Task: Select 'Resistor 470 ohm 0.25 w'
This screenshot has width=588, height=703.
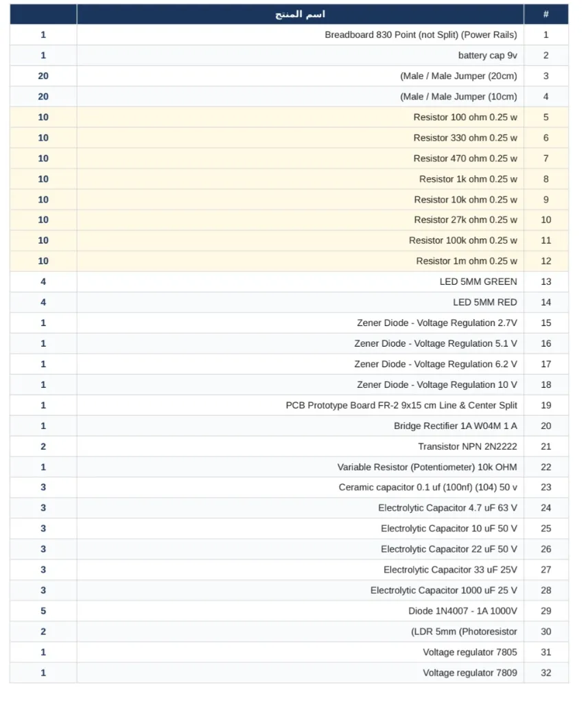Action: [465, 159]
